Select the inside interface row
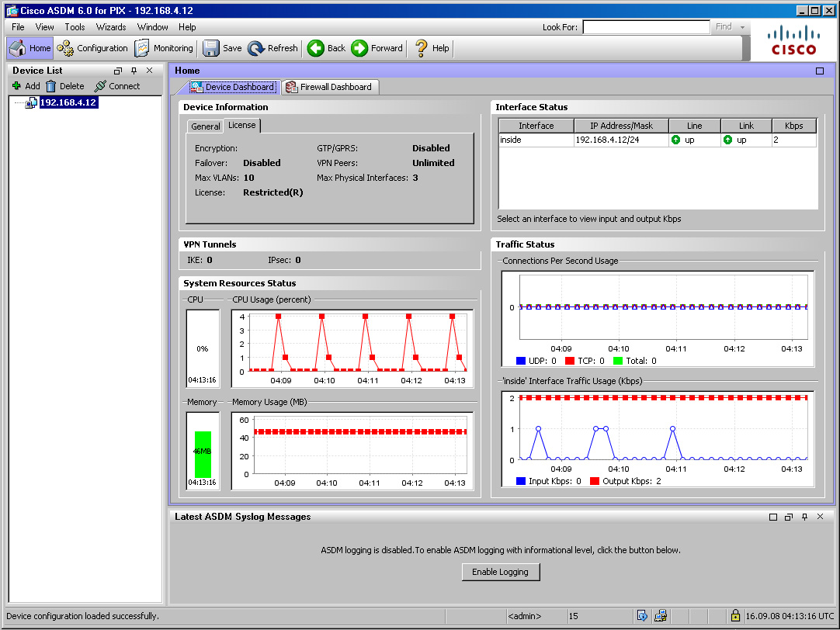 point(536,140)
